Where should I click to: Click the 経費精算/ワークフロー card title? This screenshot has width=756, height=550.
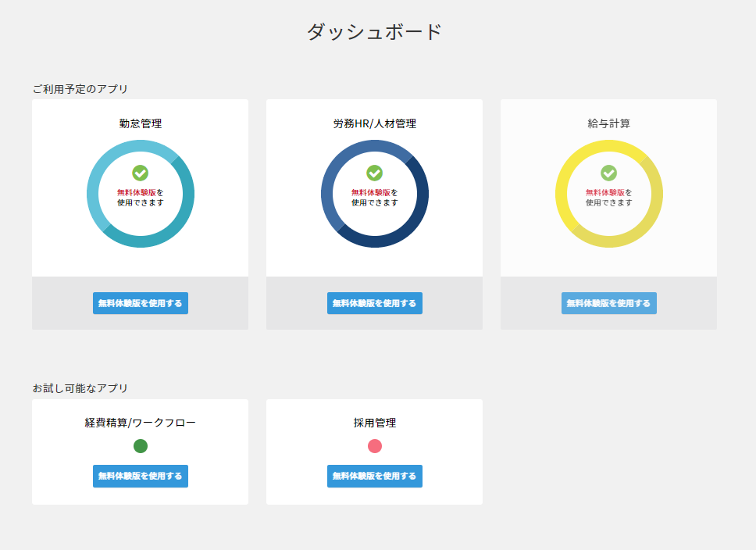tap(141, 423)
